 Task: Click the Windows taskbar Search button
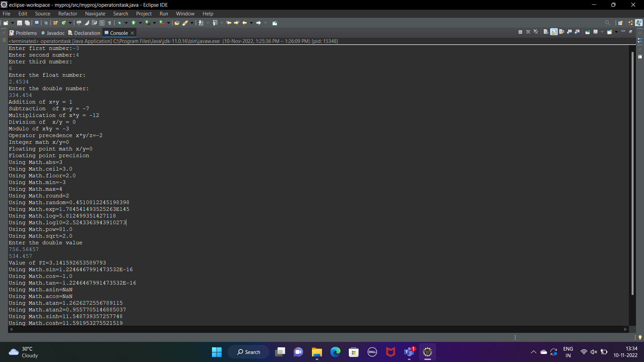coord(249,352)
